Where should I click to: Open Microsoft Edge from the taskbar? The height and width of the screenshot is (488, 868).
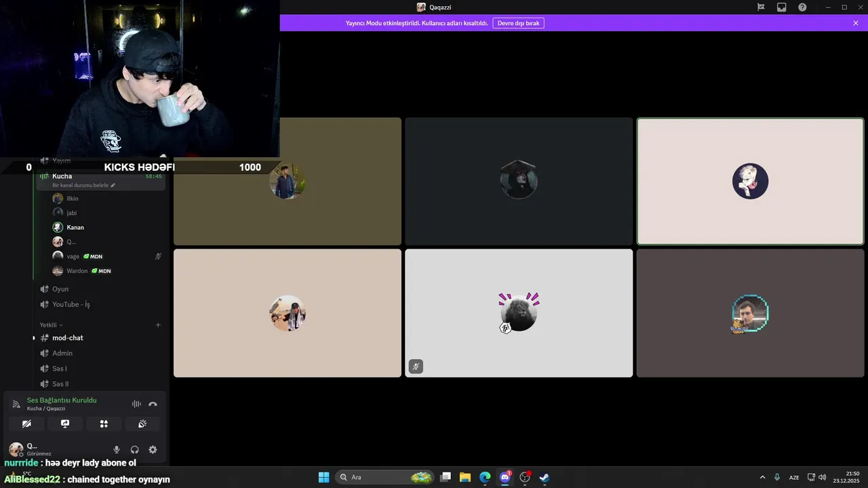(x=485, y=477)
